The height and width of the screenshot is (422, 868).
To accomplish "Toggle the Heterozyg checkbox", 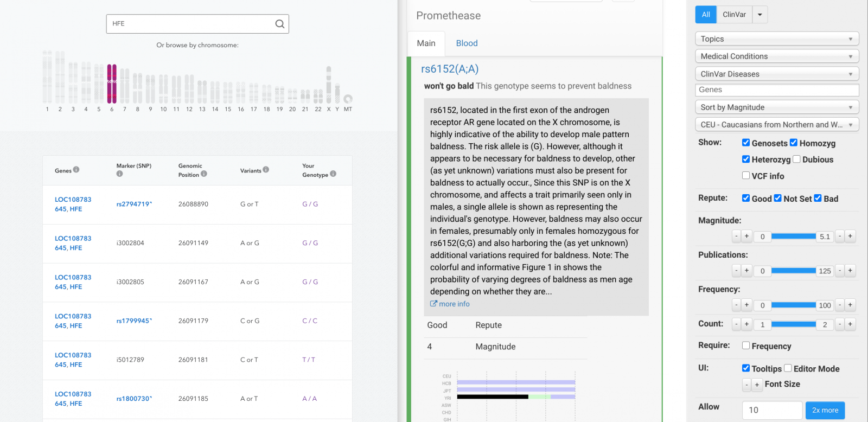I will click(x=746, y=159).
